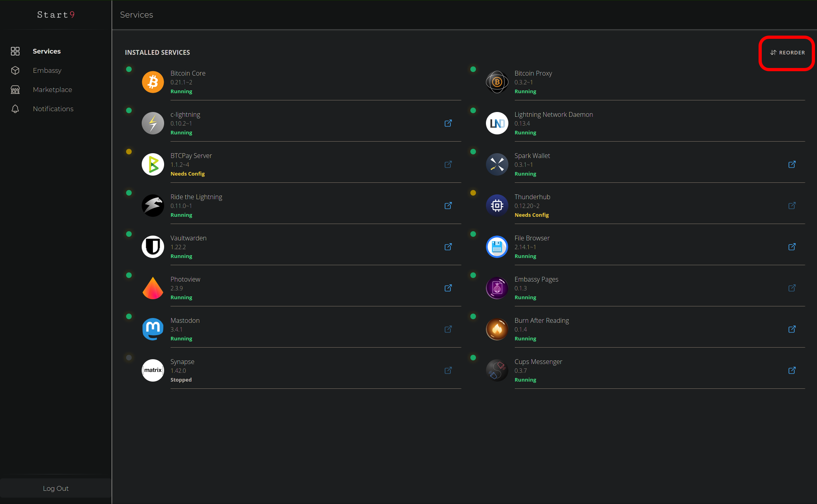
Task: Open c-lightning's external launch icon
Action: click(x=448, y=123)
